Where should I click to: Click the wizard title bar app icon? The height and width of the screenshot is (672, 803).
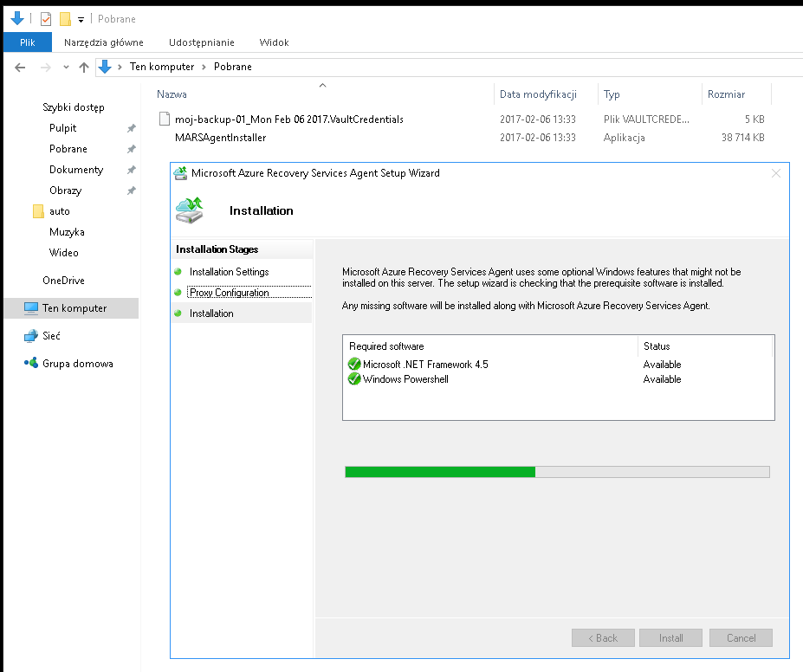tap(180, 173)
